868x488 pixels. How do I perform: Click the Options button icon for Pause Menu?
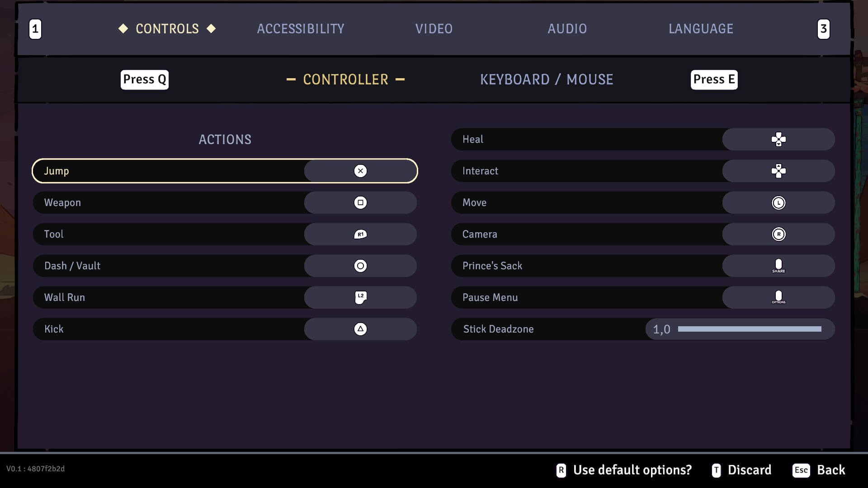click(778, 297)
